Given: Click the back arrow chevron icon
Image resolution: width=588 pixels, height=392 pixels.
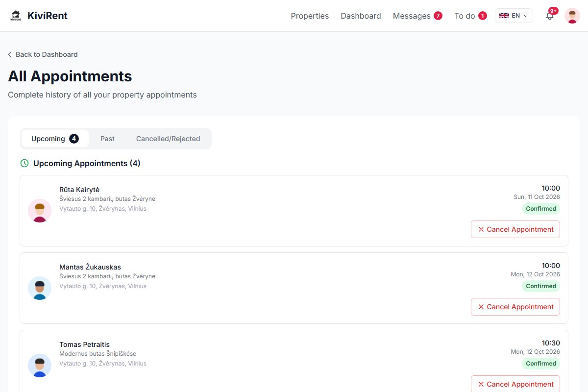Looking at the screenshot, I should 10,54.
